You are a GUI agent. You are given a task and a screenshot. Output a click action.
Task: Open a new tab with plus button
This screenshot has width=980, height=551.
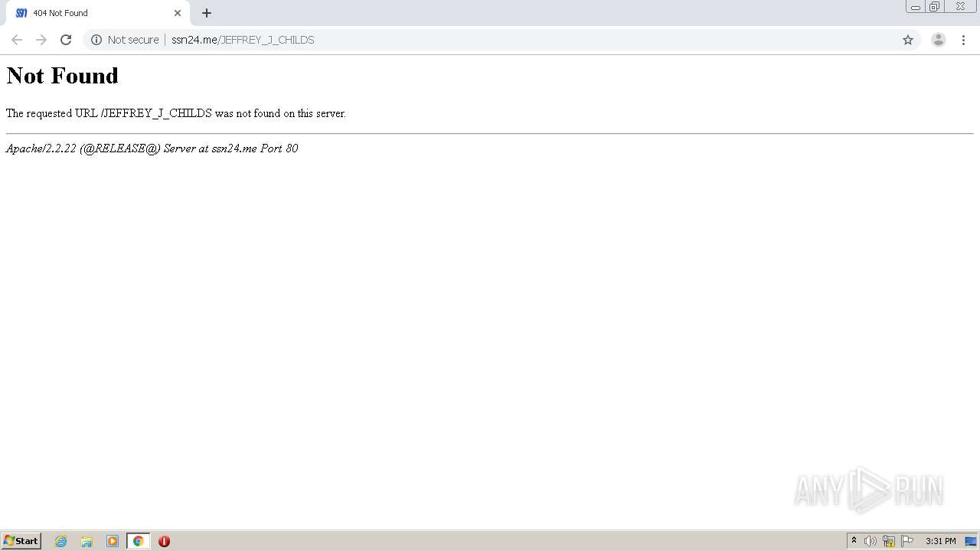point(207,13)
